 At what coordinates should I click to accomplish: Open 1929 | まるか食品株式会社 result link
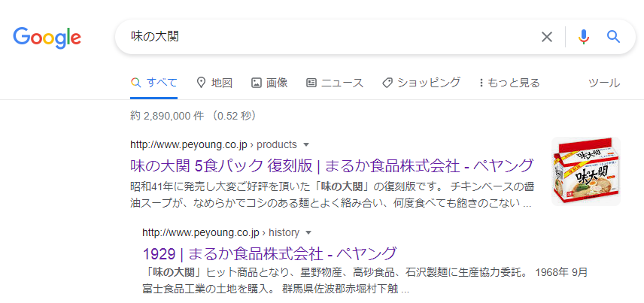[270, 253]
